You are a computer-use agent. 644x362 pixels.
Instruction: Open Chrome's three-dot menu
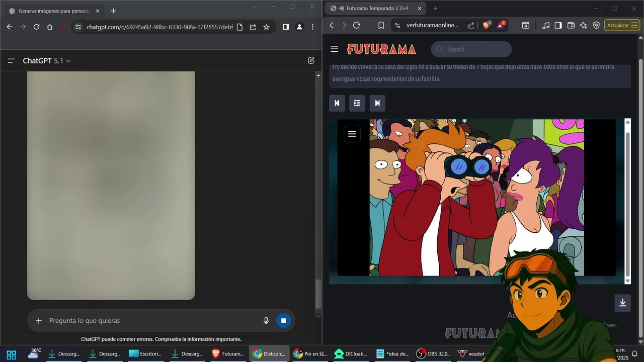point(313,27)
